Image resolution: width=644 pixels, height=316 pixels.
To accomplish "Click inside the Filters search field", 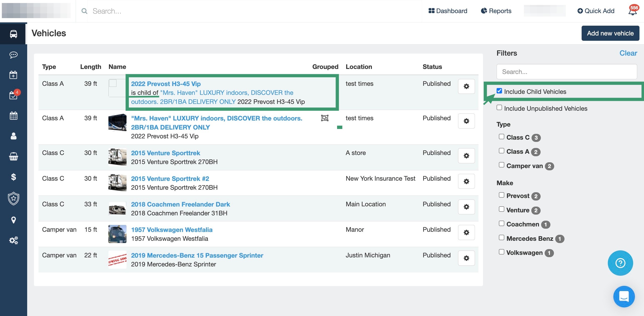I will [567, 72].
